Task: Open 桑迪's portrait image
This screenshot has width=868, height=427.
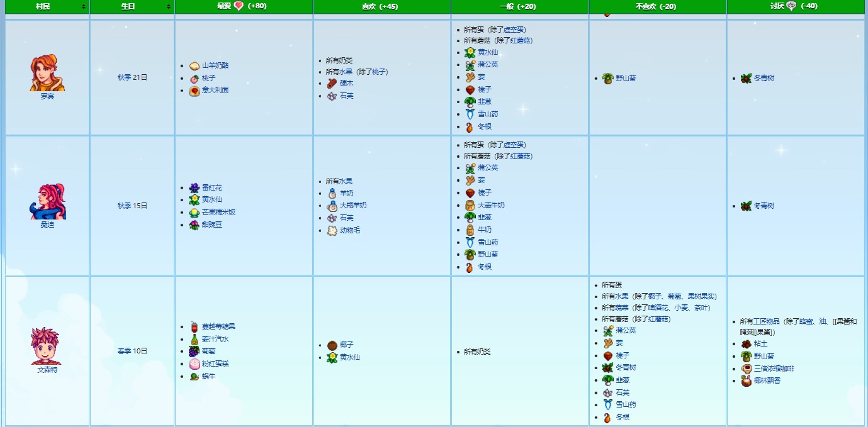Action: coord(47,201)
